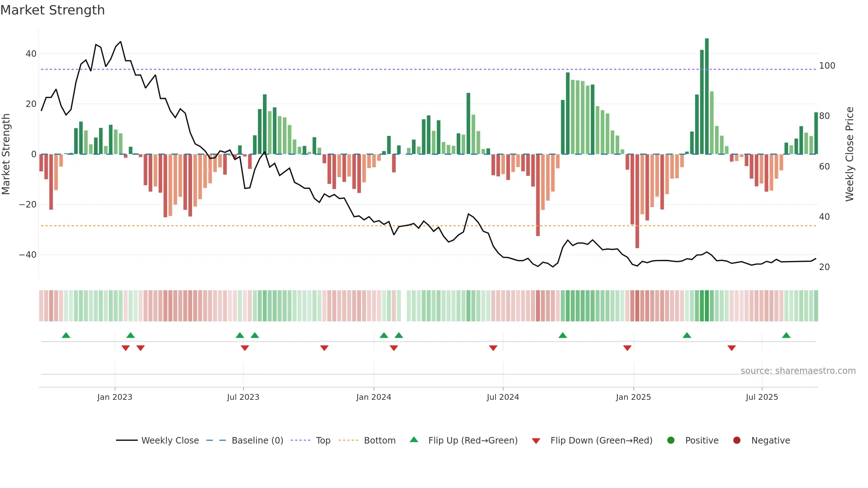868x488 pixels.
Task: Click the Jul 2023 axis label
Action: 243,397
